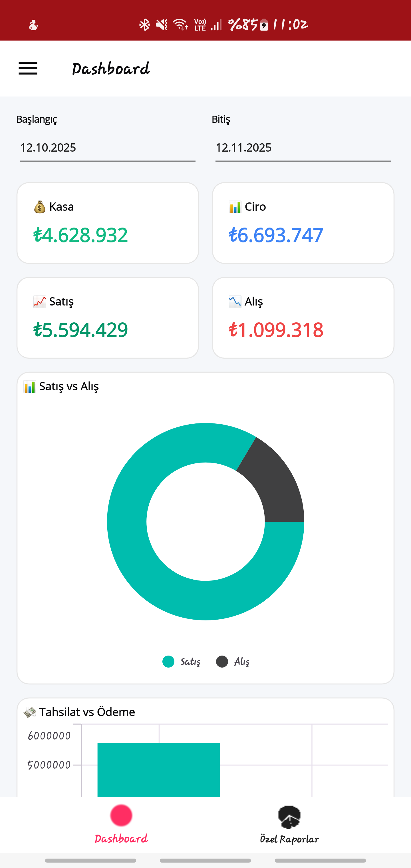Viewport: 411px width, 868px height.
Task: Tap the teal Tahsilat bar in chart
Action: coord(158,770)
